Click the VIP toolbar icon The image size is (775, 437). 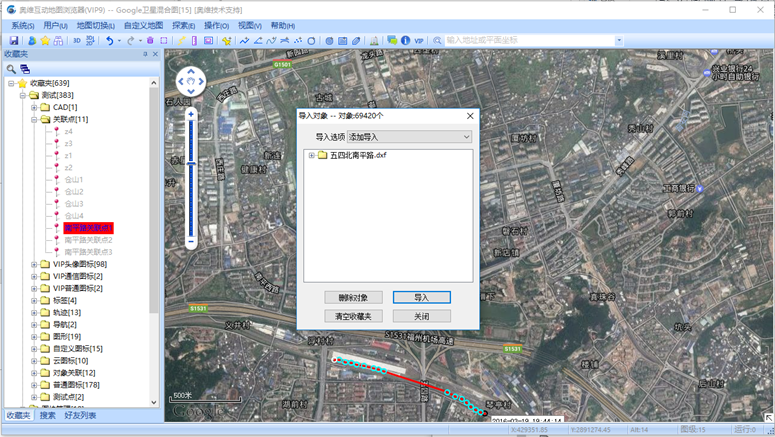[418, 41]
